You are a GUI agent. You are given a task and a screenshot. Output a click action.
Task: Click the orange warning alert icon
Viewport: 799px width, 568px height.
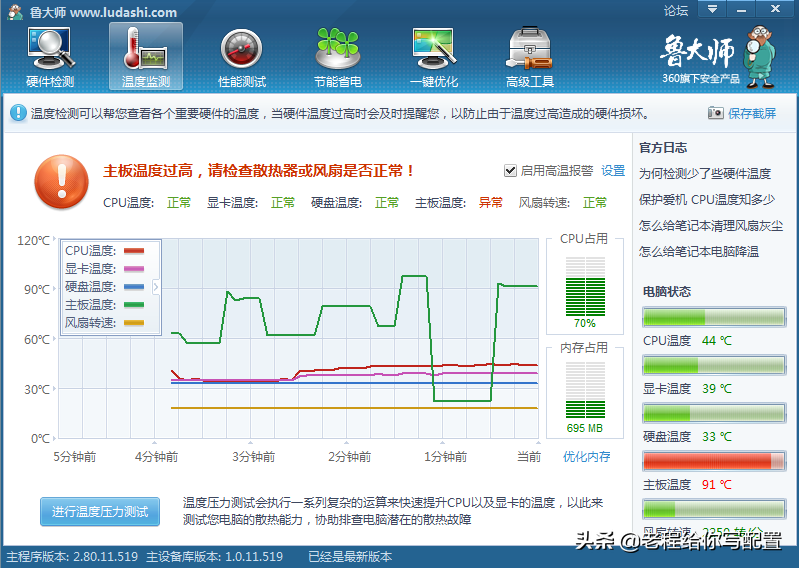[62, 182]
